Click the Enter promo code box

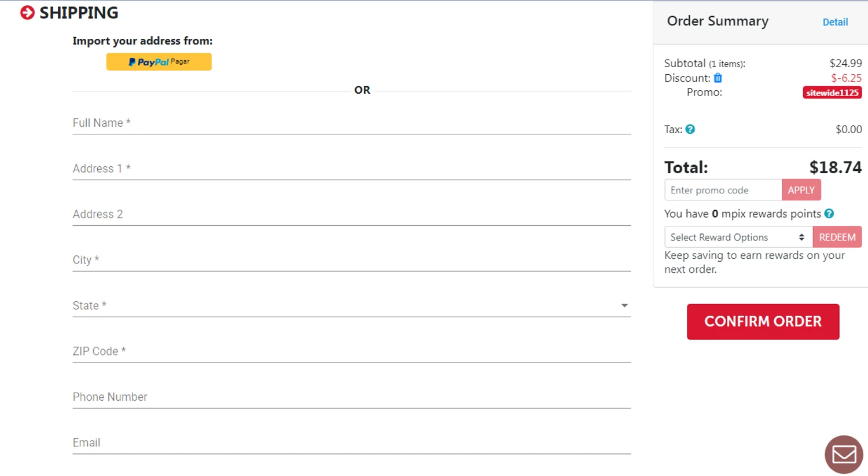point(723,190)
